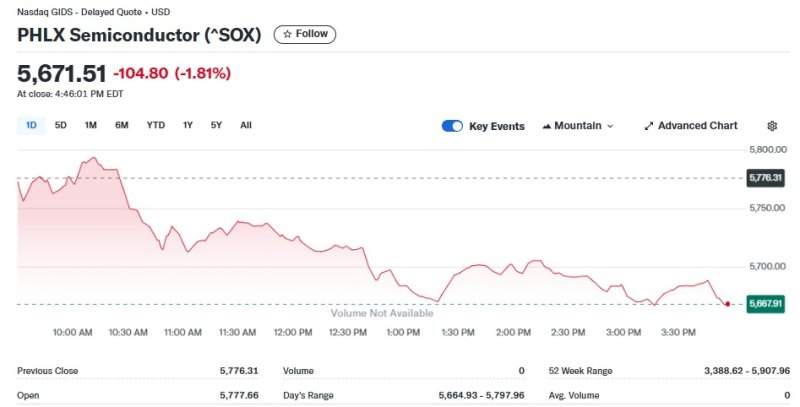The width and height of the screenshot is (800, 407).
Task: Open the chart settings gear
Action: coord(772,126)
